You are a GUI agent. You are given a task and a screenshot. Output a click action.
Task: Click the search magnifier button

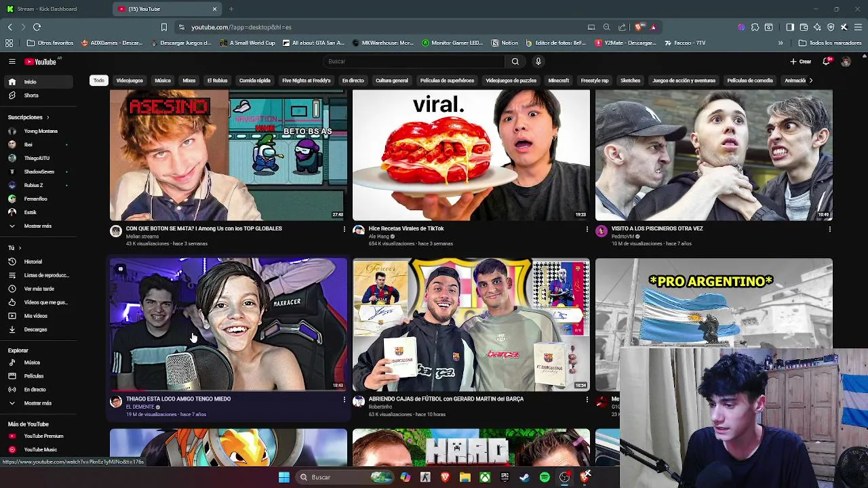(515, 62)
